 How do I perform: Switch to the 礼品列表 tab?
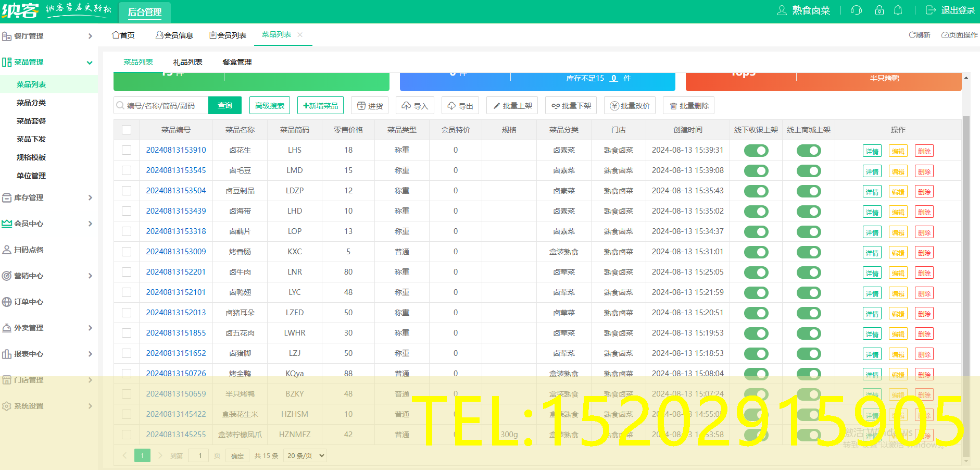(x=187, y=62)
